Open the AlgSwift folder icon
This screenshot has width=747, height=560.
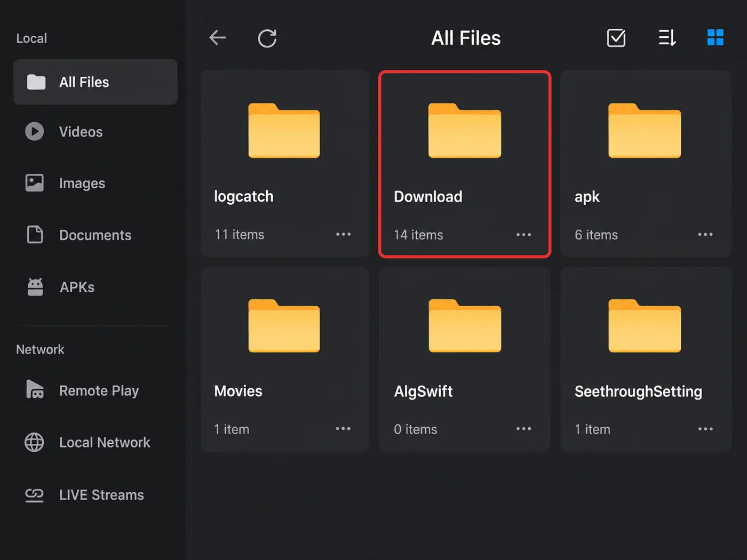[x=465, y=326]
